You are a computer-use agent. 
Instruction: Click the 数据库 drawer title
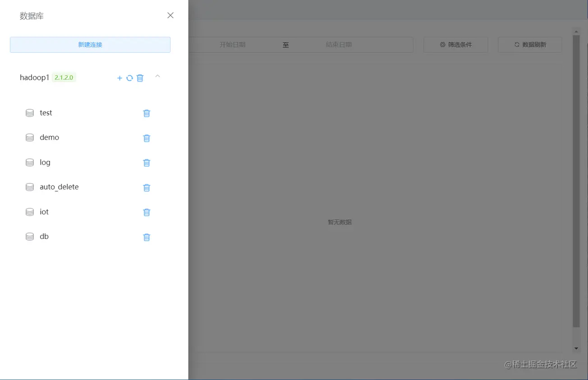(32, 16)
